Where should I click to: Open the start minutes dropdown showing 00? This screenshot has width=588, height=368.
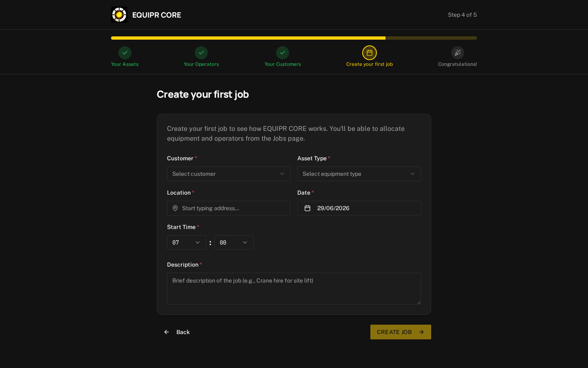click(234, 242)
